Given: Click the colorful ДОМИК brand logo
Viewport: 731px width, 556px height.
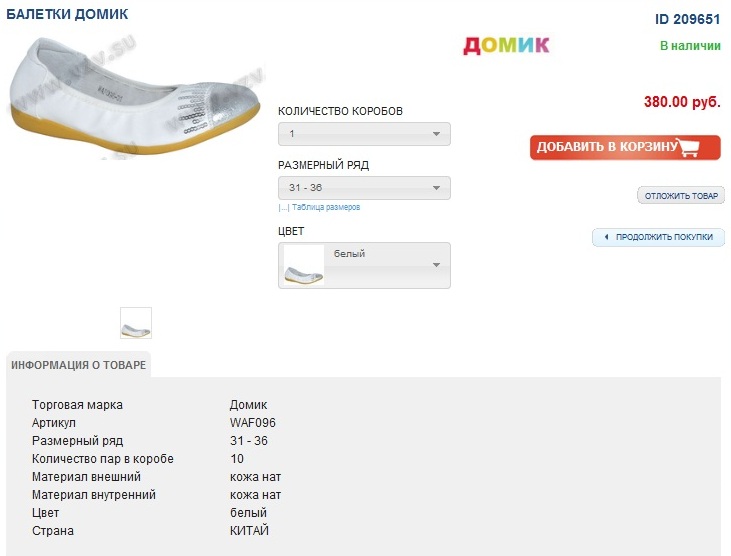Looking at the screenshot, I should pyautogui.click(x=506, y=45).
